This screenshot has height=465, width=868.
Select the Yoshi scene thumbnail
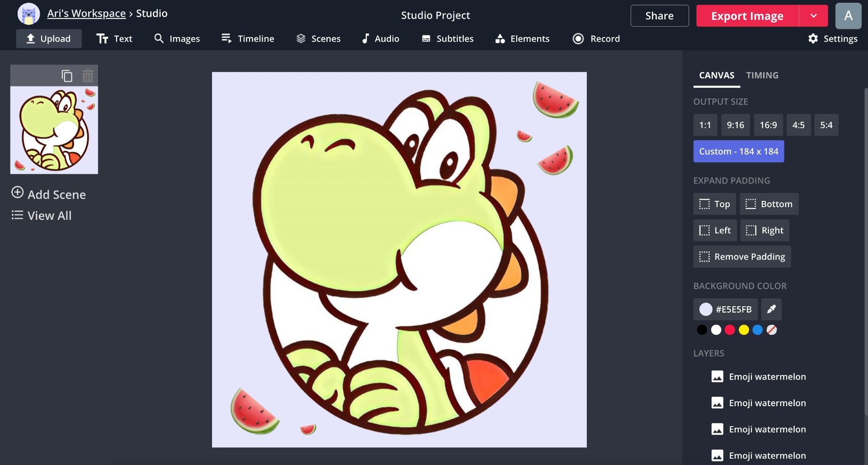coord(54,130)
